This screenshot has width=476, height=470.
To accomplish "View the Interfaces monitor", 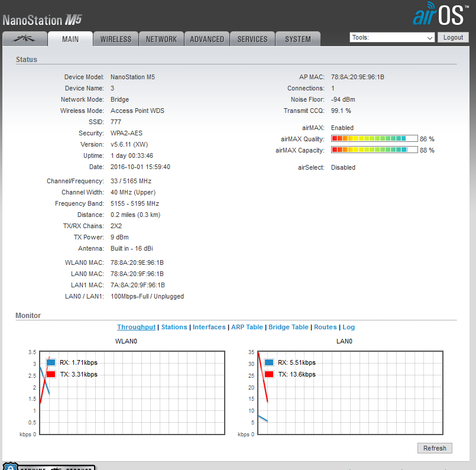I will 209,327.
